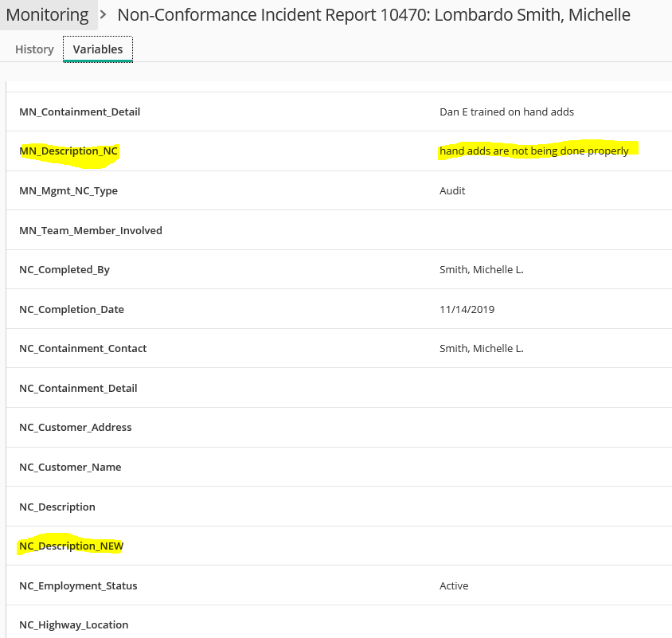Click the 'Active' employment status value
Image resolution: width=672 pixels, height=638 pixels.
(x=454, y=586)
